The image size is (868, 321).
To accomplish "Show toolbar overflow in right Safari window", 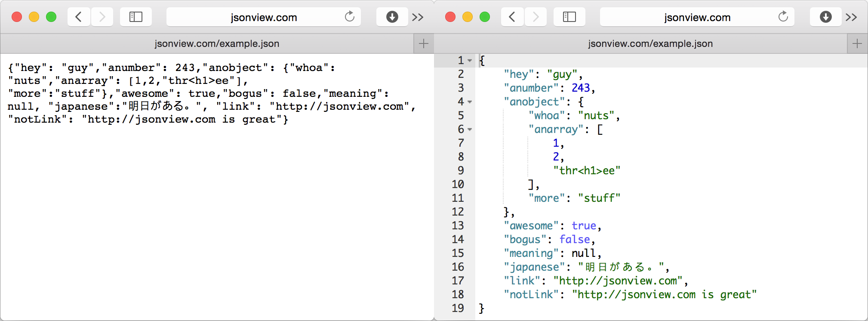I will tap(851, 17).
